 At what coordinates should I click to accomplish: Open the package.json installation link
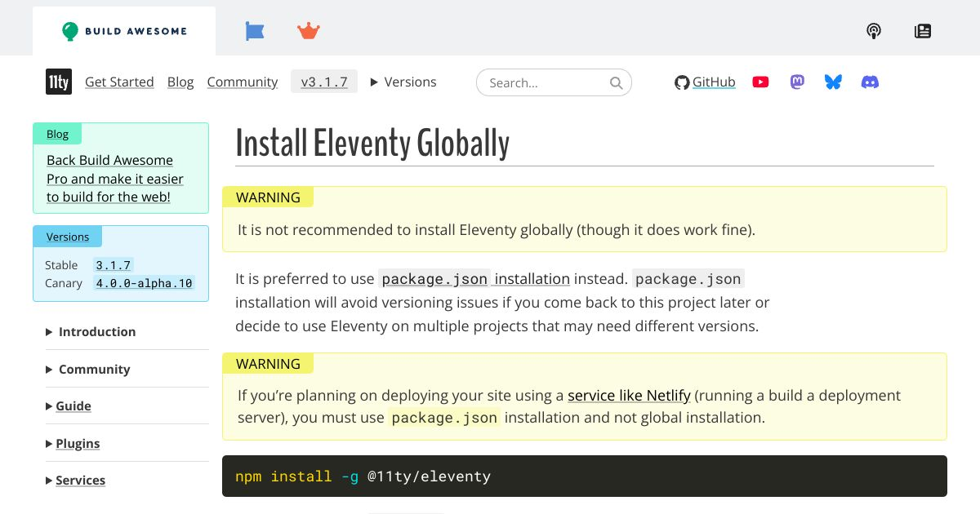474,278
